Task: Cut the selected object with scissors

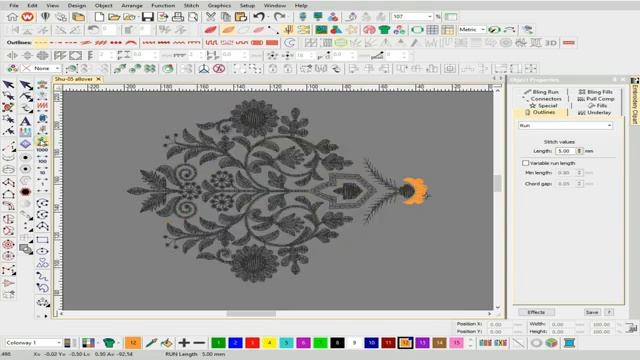Action: (x=211, y=17)
